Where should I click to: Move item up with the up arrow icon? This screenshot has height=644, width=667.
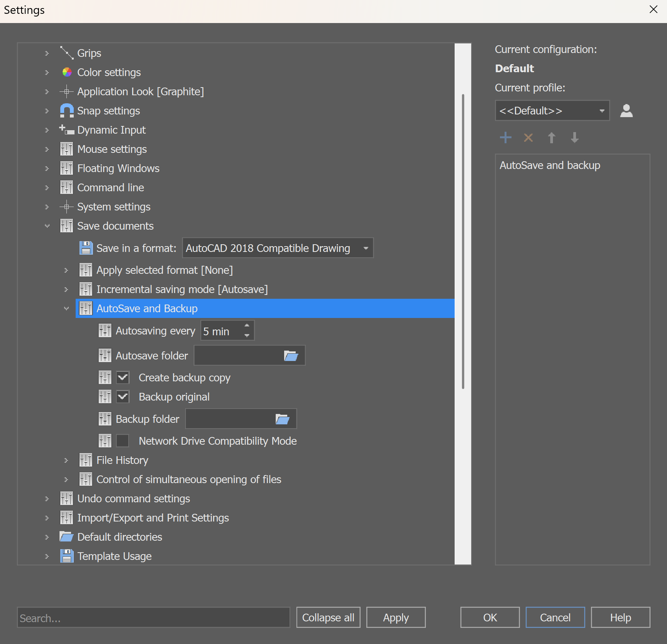pos(551,137)
